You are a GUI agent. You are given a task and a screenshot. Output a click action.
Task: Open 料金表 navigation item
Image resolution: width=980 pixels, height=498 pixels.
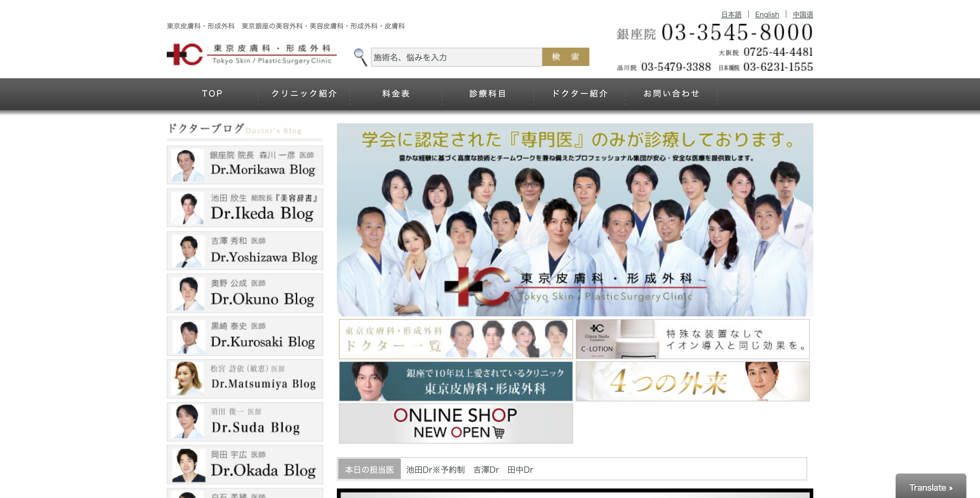(396, 94)
